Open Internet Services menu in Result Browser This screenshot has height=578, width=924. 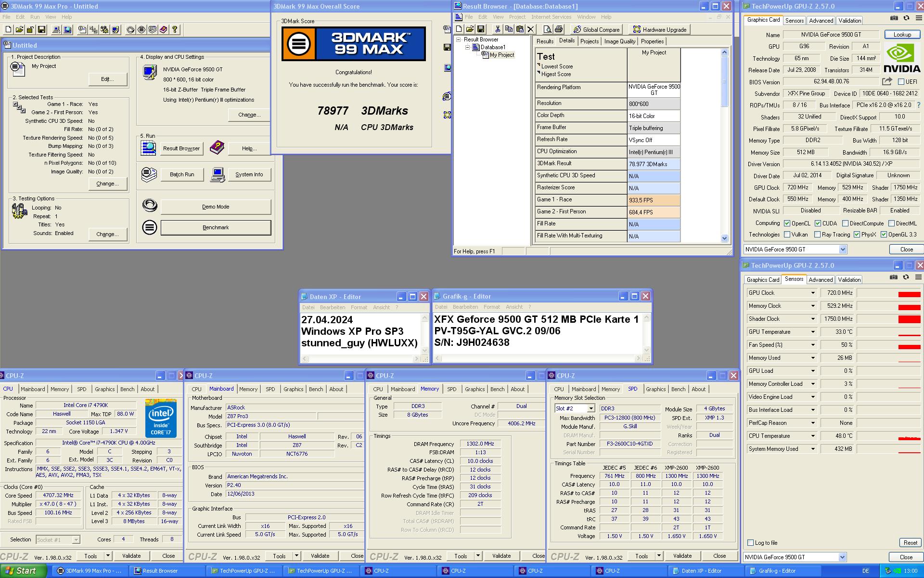coord(551,17)
